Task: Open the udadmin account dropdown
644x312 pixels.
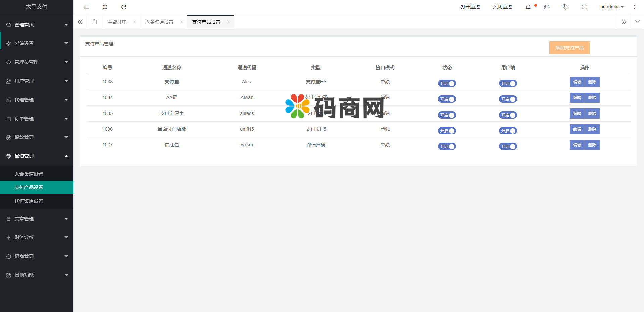Action: tap(611, 7)
